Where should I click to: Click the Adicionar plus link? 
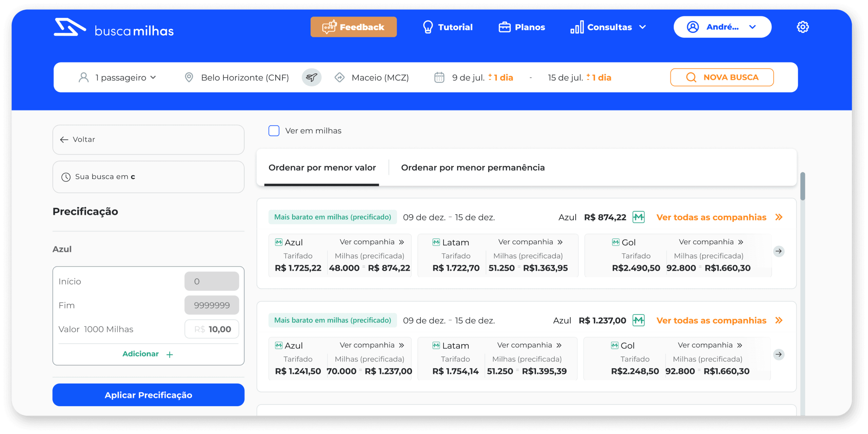click(148, 354)
